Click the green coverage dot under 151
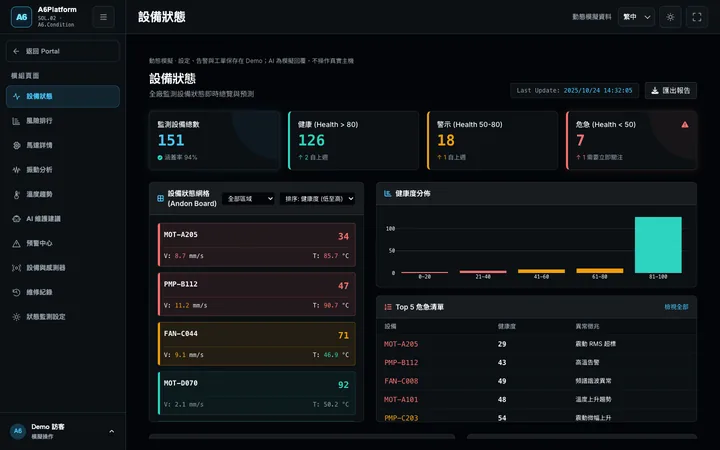Viewport: 720px width, 450px height. [160, 158]
